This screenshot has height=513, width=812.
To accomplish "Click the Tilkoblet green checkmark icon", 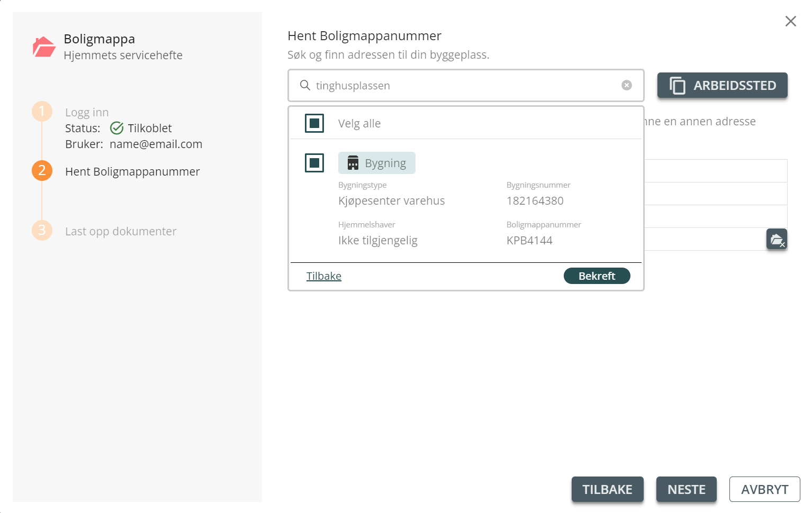I will point(116,128).
